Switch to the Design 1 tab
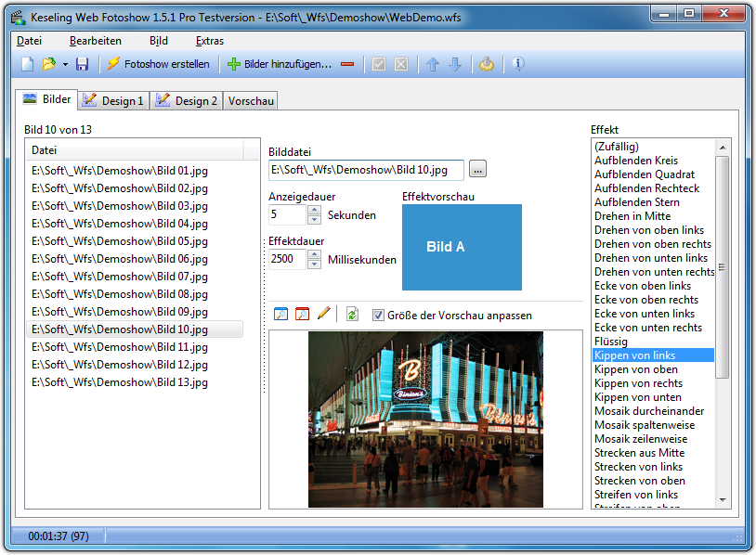756x555 pixels. click(113, 100)
